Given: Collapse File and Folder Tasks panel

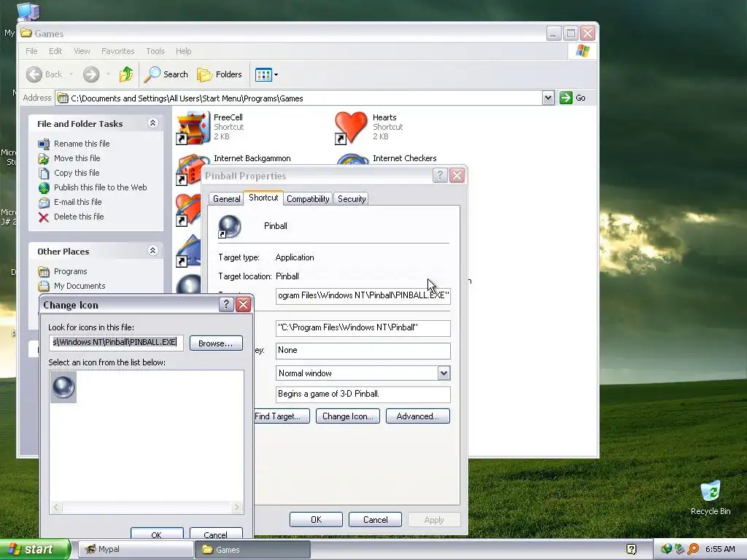Looking at the screenshot, I should coord(152,122).
